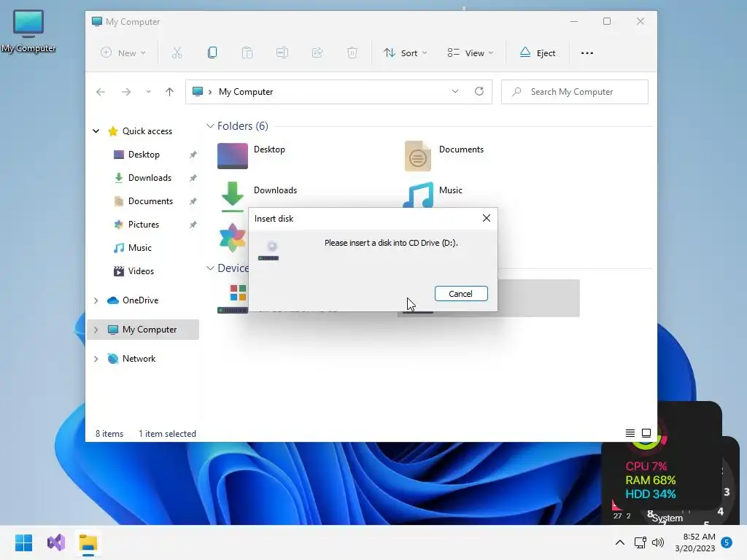Close the Insert disk dialog
Screen dimensions: 747x560
point(487,218)
